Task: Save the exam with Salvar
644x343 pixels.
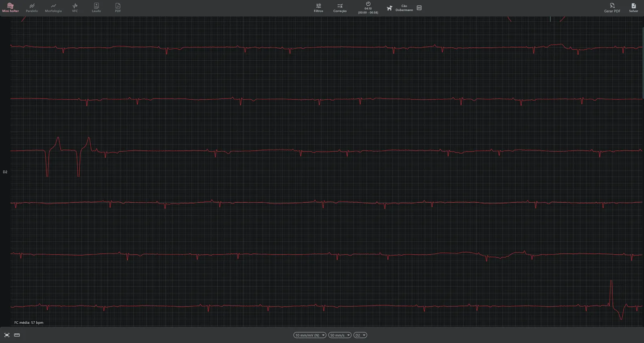Action: (634, 8)
